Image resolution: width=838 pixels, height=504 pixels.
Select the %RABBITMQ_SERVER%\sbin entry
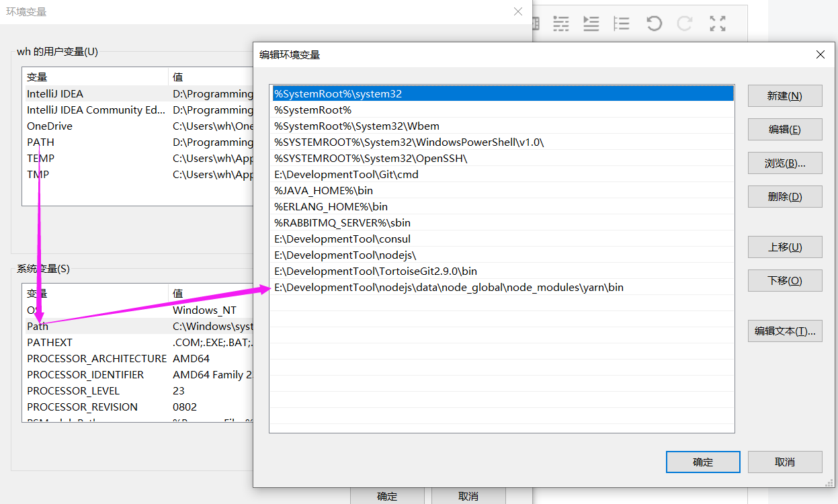click(502, 222)
